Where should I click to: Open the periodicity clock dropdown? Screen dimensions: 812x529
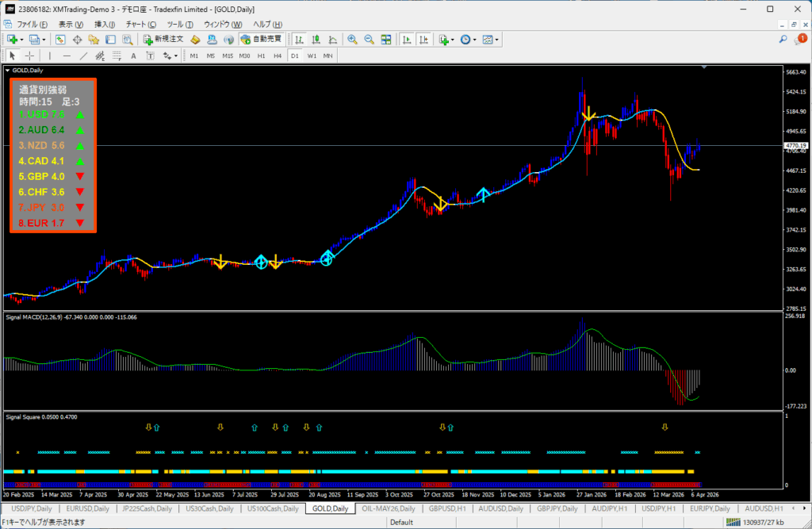[474, 39]
